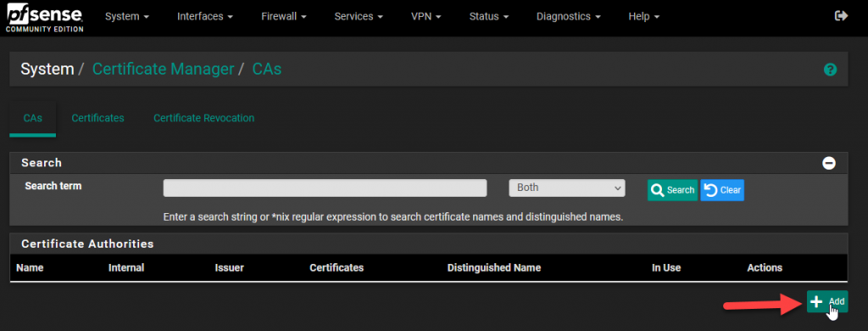Viewport: 868px width, 331px height.
Task: Click the plus Add button
Action: coord(827,301)
